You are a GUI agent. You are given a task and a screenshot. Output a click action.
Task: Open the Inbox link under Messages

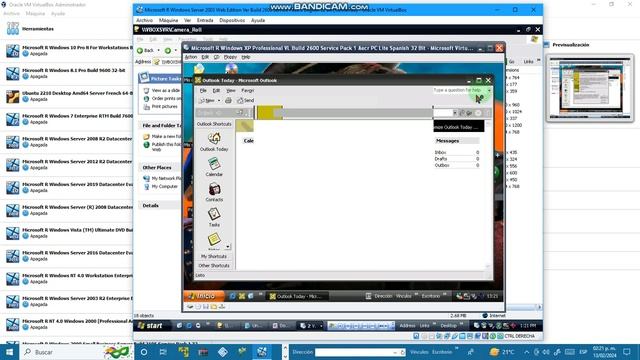(440, 152)
